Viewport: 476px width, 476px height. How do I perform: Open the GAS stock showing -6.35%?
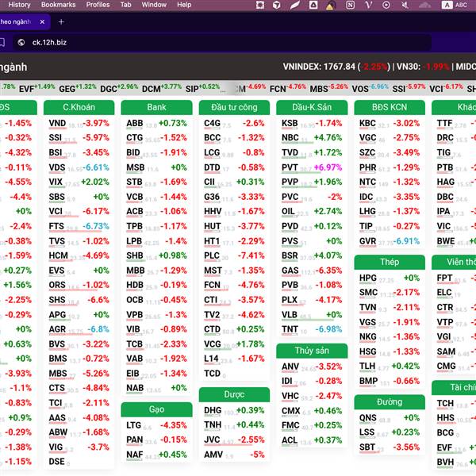tap(312, 271)
